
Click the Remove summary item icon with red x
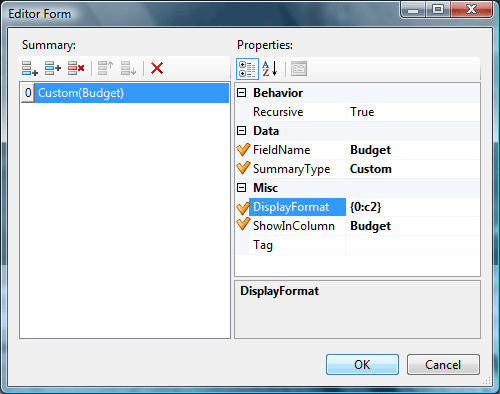pyautogui.click(x=76, y=68)
